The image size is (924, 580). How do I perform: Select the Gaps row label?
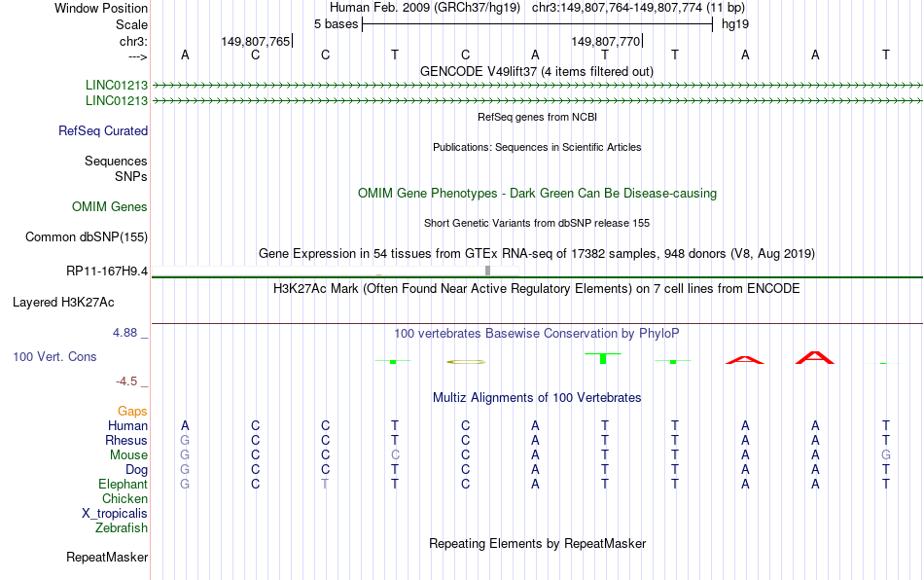click(132, 411)
